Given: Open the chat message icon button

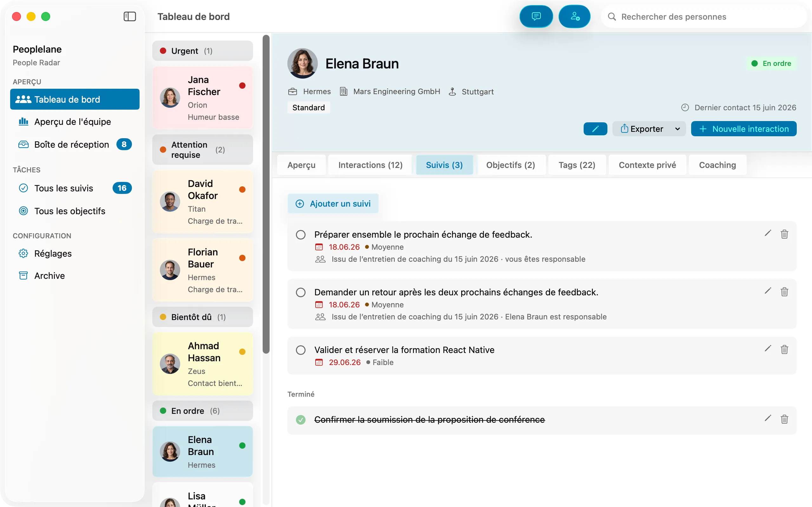Looking at the screenshot, I should coord(536,16).
